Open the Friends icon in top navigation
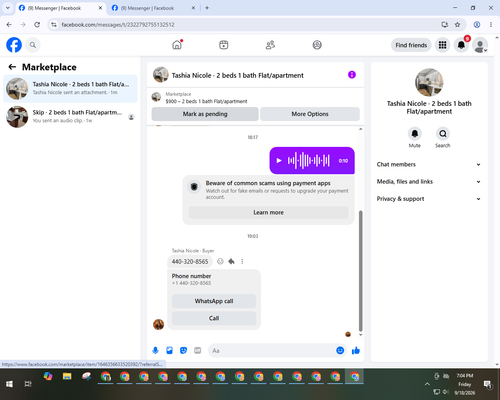500x400 pixels. pyautogui.click(x=270, y=45)
